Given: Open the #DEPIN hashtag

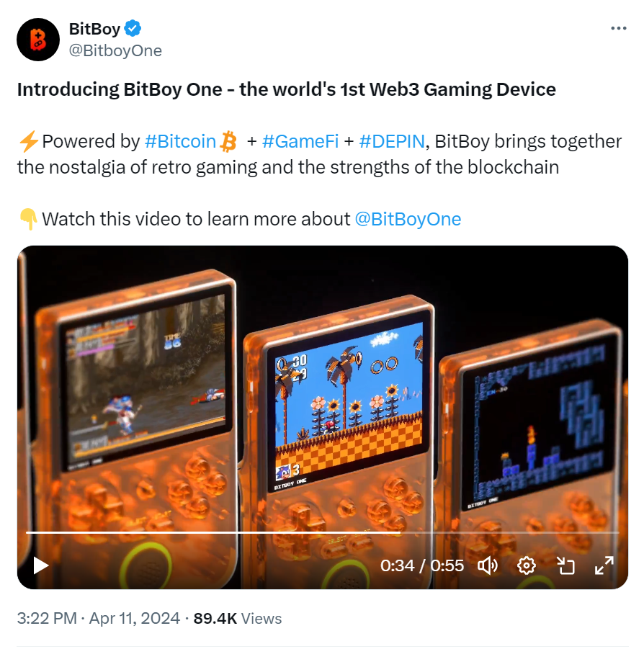Looking at the screenshot, I should (392, 141).
